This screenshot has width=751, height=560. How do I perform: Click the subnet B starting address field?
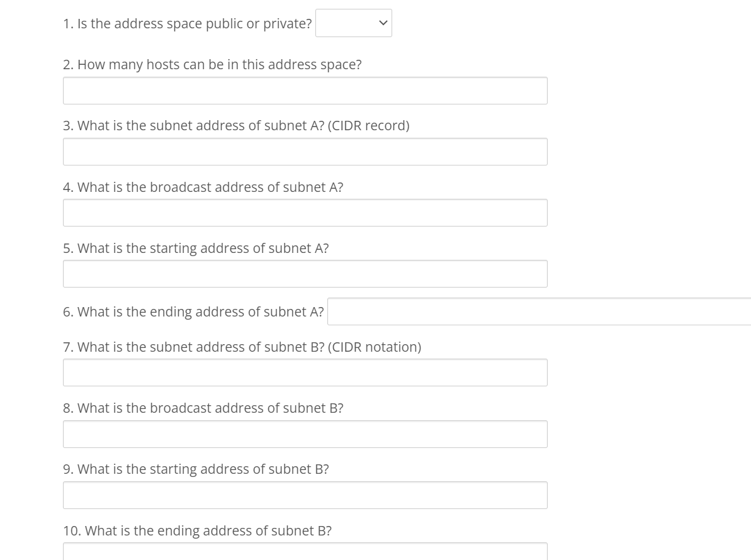coord(305,495)
